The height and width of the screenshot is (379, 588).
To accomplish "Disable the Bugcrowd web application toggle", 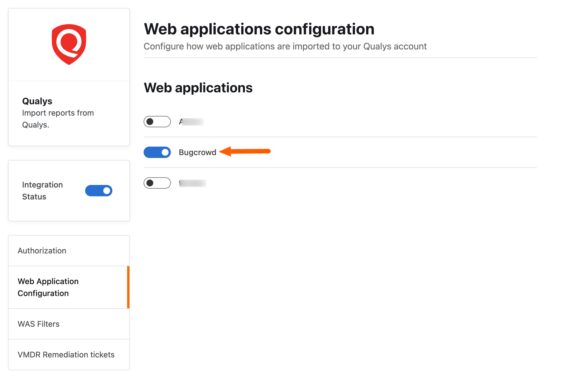I will pos(157,152).
